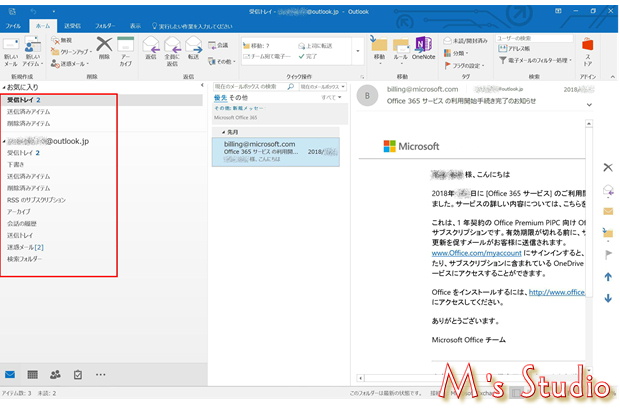620x413 pixels.
Task: Select the 上司に転送 quick step
Action: pyautogui.click(x=315, y=46)
